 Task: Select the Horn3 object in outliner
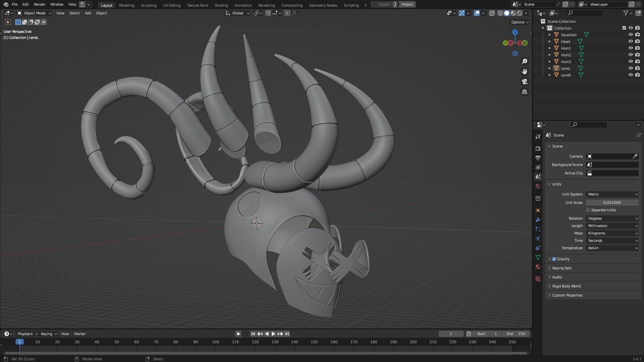[x=566, y=61]
